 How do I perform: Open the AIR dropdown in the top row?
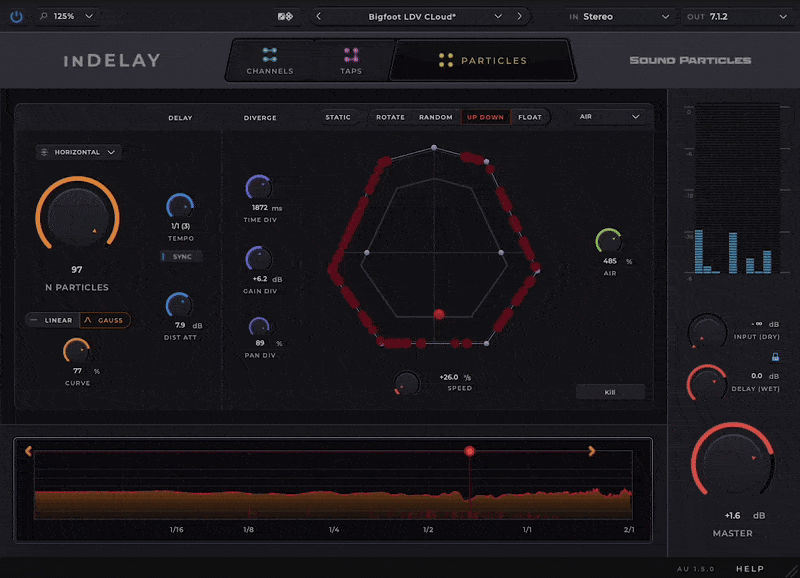point(609,117)
